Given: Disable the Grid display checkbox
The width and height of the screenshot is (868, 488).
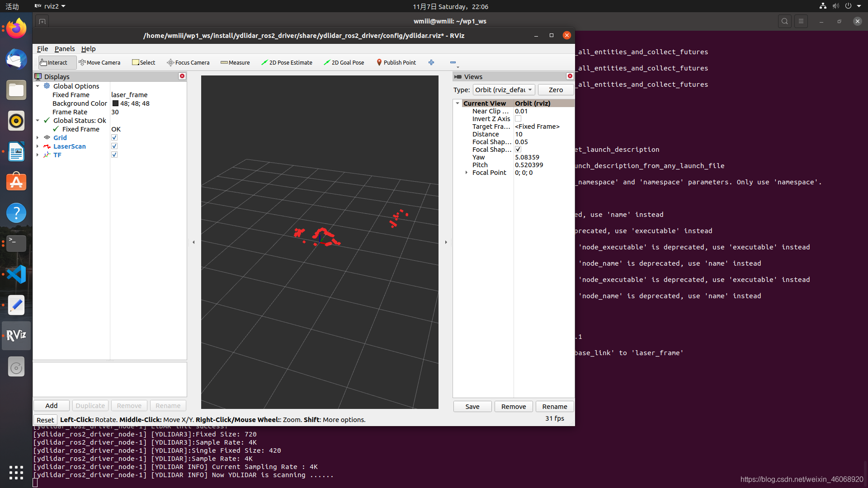Looking at the screenshot, I should [114, 137].
